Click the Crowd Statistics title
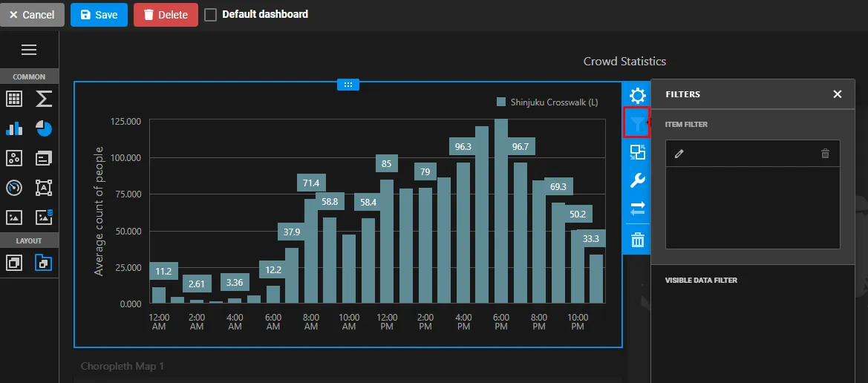The height and width of the screenshot is (383, 868). point(624,62)
